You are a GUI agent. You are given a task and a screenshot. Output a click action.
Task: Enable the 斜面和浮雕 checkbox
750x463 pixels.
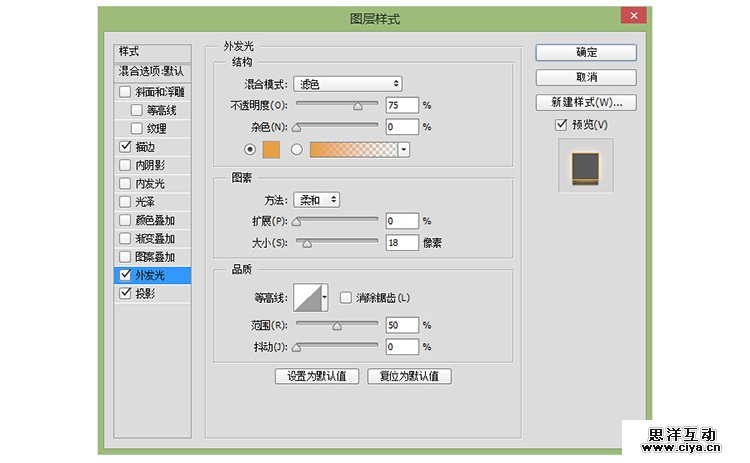click(x=125, y=92)
